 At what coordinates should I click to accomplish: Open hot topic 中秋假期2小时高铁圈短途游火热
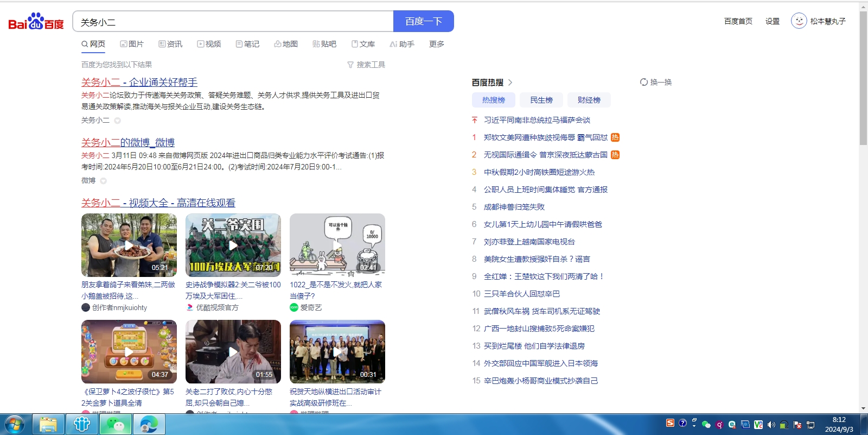[x=539, y=172]
